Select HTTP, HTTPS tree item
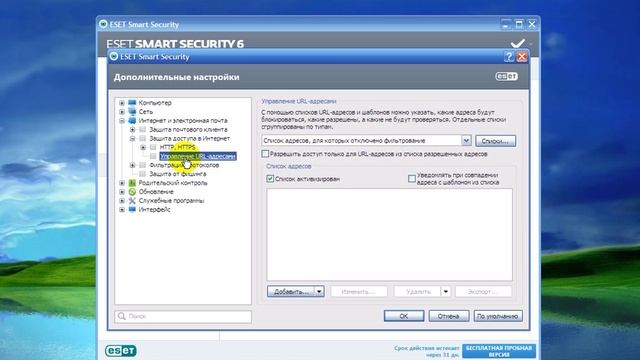The width and height of the screenshot is (640, 360). click(x=178, y=147)
